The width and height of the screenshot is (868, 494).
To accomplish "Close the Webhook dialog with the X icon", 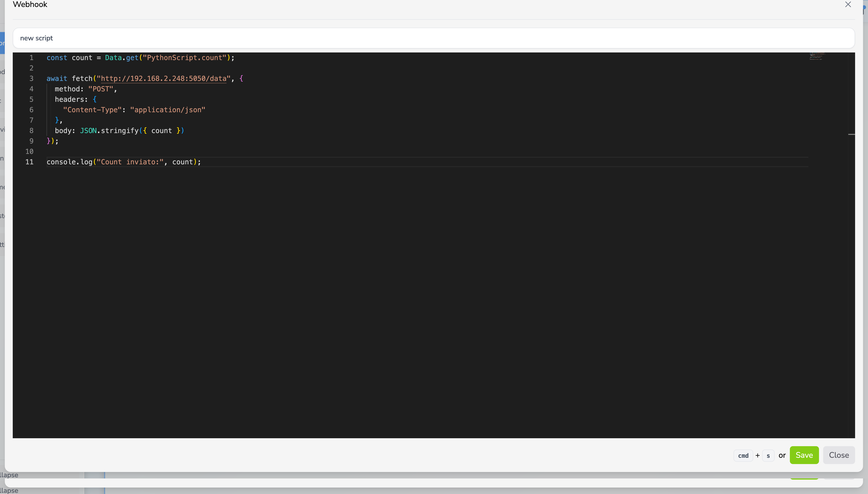I will click(x=848, y=4).
